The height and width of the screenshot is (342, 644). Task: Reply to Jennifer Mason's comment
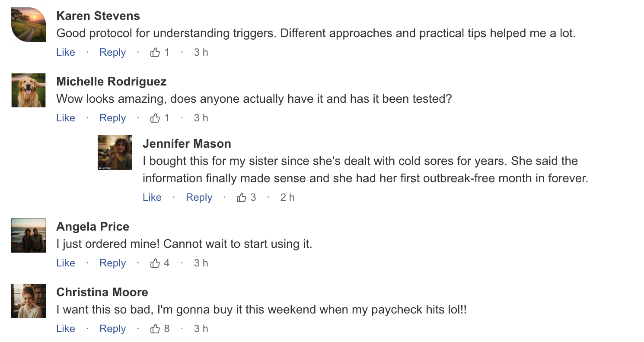[x=199, y=198]
